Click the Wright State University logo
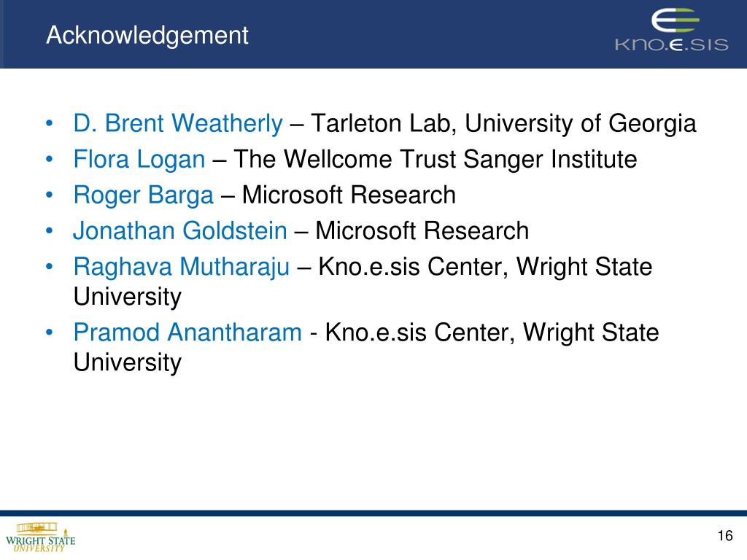This screenshot has width=747, height=560. coord(41,537)
